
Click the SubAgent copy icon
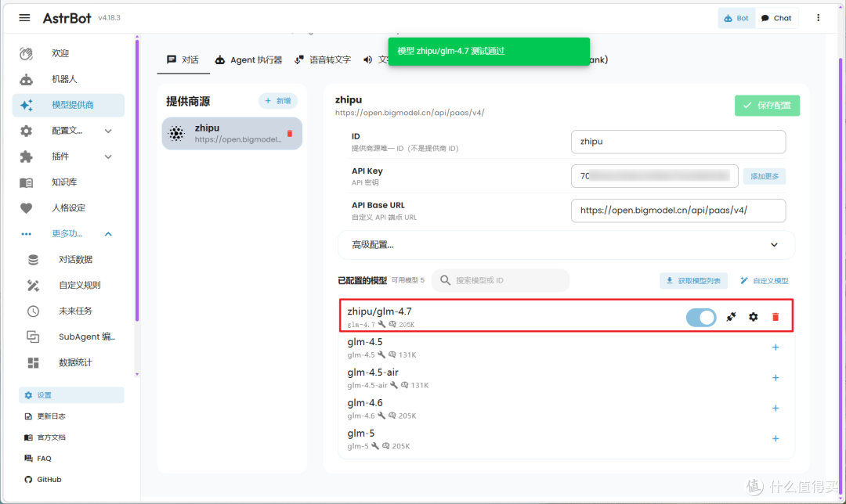tap(33, 337)
